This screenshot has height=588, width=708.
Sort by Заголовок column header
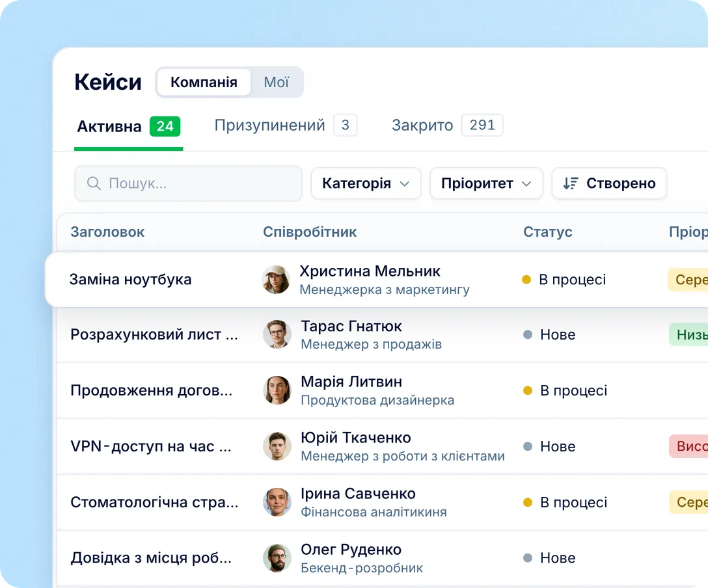click(107, 232)
